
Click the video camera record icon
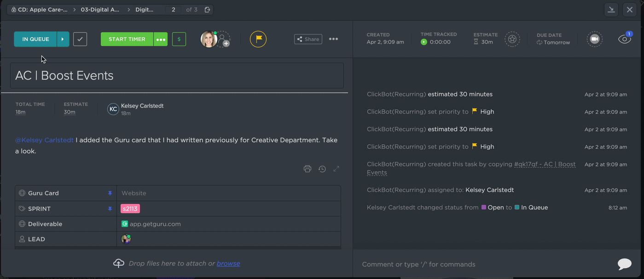point(594,39)
